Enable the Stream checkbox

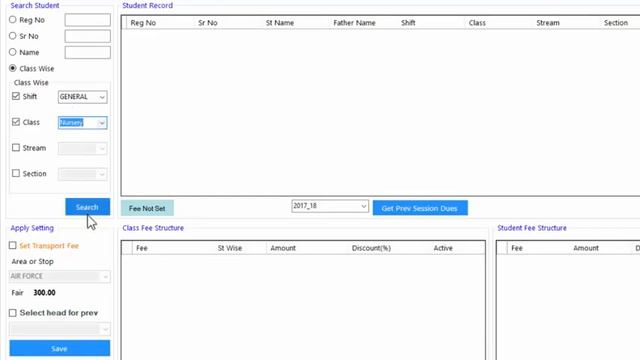[x=16, y=148]
